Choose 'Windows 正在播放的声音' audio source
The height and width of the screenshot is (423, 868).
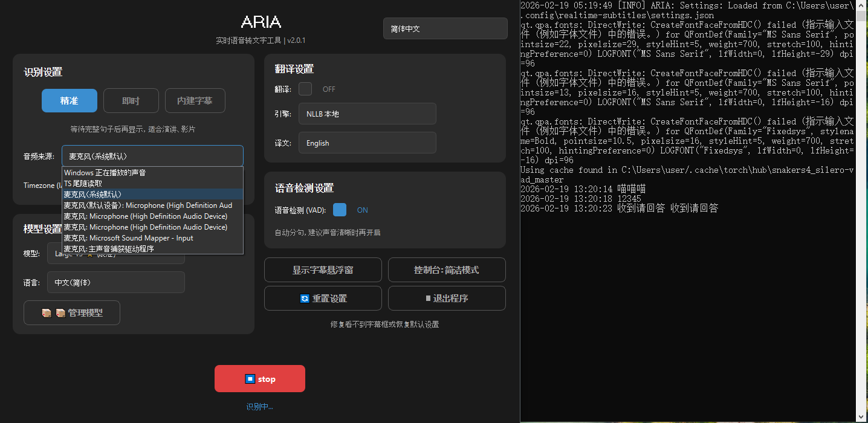[152, 173]
